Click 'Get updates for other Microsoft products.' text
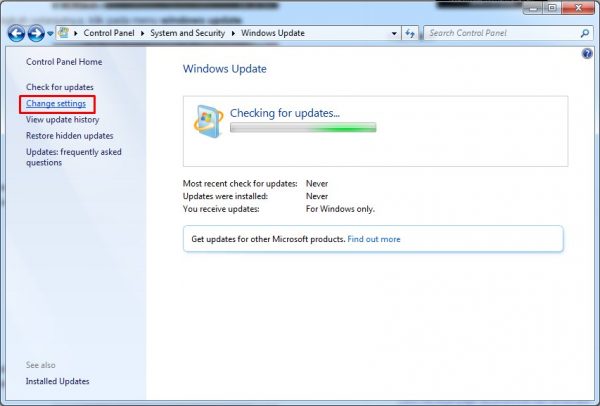600x406 pixels. [x=268, y=239]
